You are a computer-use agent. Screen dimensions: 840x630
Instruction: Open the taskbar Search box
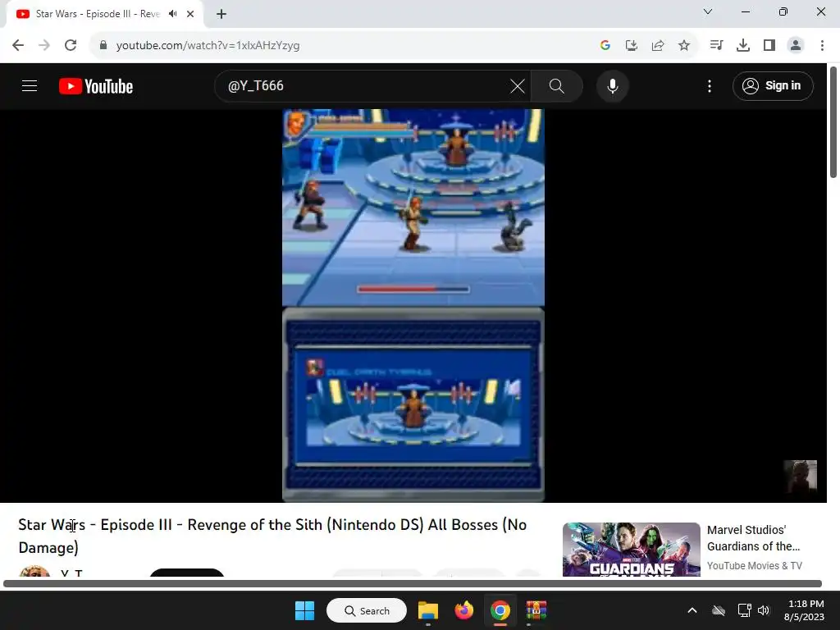pos(367,610)
